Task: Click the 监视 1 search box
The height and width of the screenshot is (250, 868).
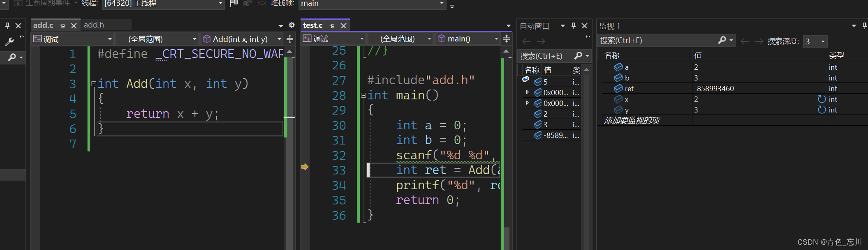Action: click(x=657, y=41)
